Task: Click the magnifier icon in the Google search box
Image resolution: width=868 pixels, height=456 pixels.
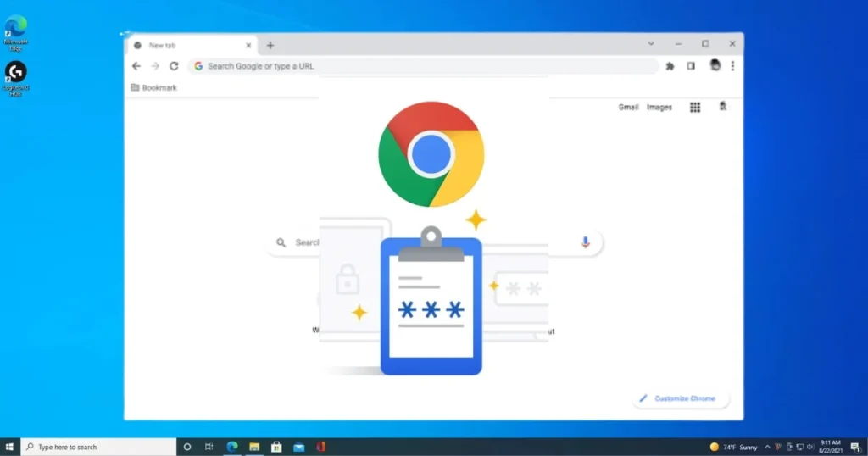Action: pyautogui.click(x=281, y=242)
